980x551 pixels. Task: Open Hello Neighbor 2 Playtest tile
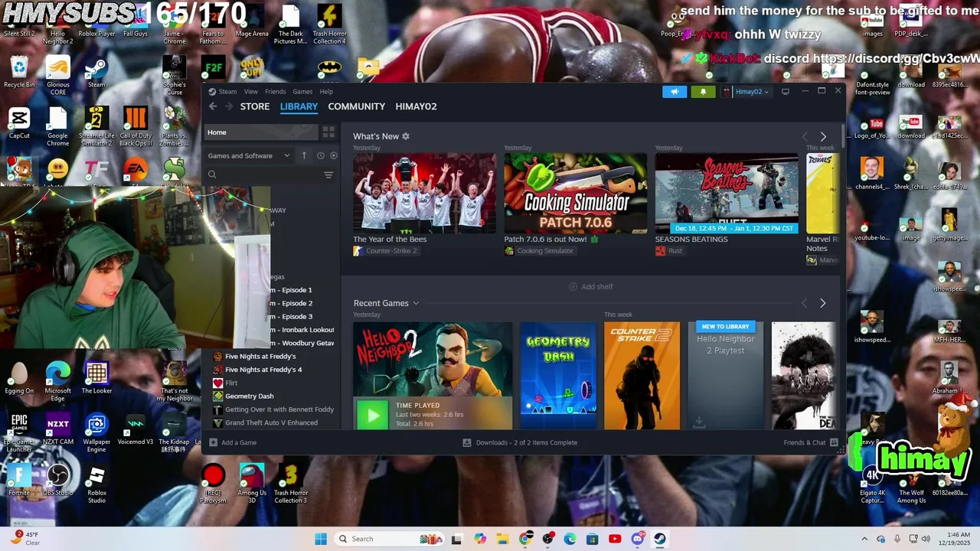click(725, 375)
